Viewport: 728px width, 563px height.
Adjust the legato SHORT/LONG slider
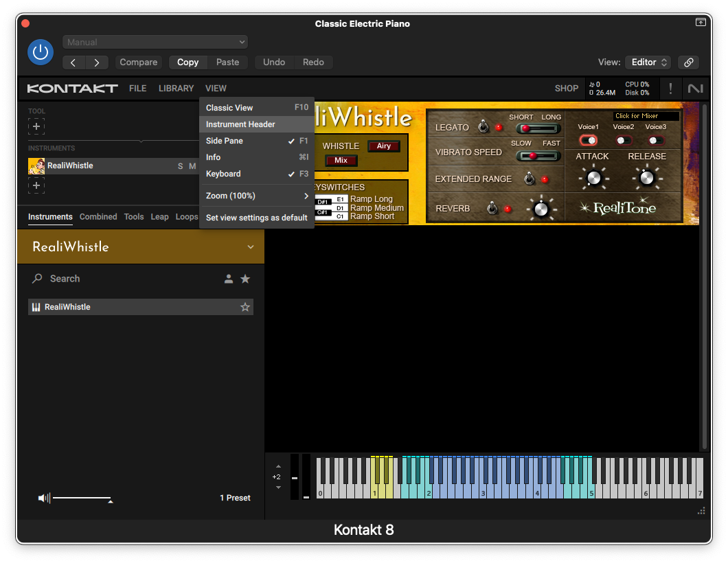click(538, 128)
